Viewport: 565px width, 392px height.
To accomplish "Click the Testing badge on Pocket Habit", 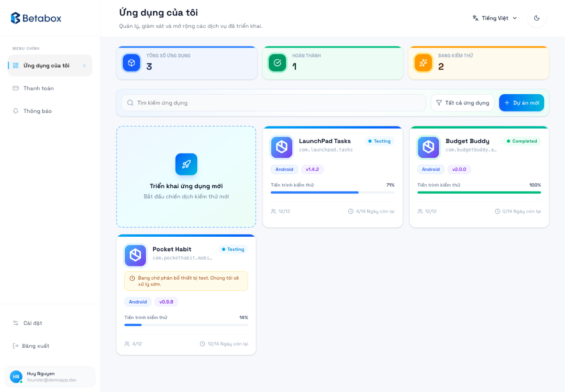I will point(233,249).
